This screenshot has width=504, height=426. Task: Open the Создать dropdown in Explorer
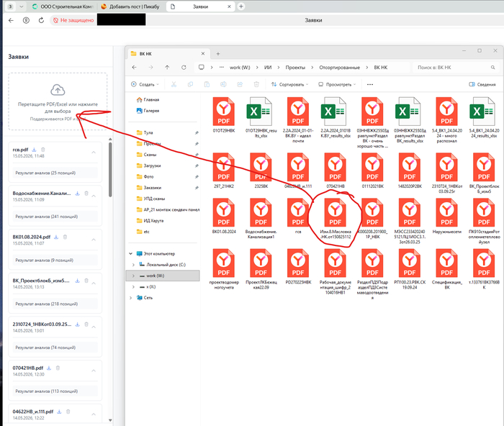[x=145, y=84]
